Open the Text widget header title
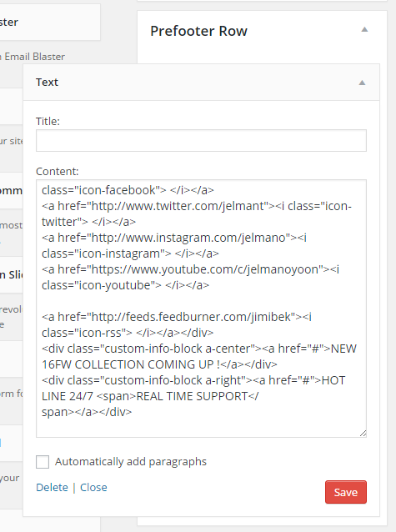The width and height of the screenshot is (396, 532). click(x=48, y=82)
